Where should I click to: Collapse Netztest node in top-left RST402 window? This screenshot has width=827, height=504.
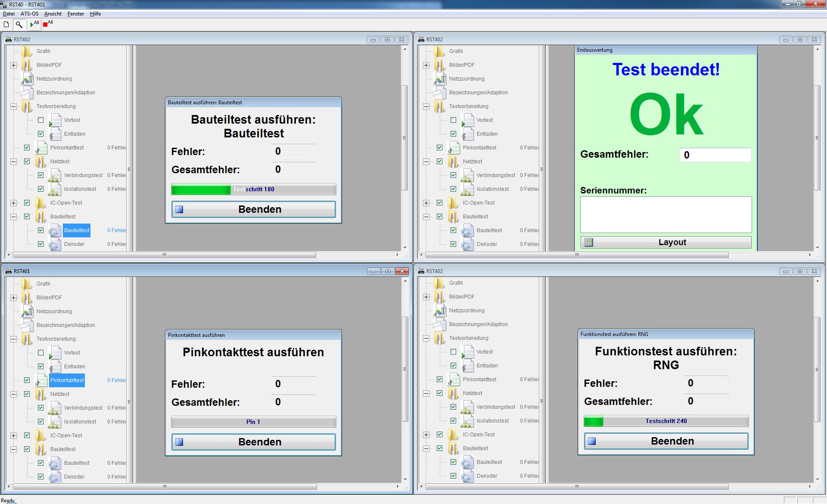point(13,162)
